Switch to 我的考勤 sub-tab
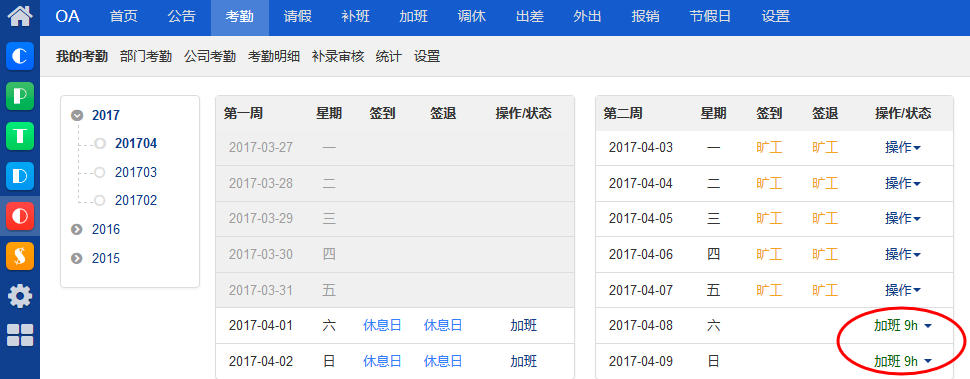Viewport: 970px width, 379px height. click(82, 57)
